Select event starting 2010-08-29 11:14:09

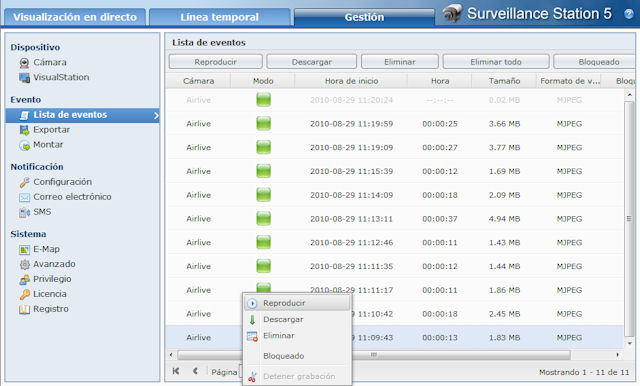(394, 195)
